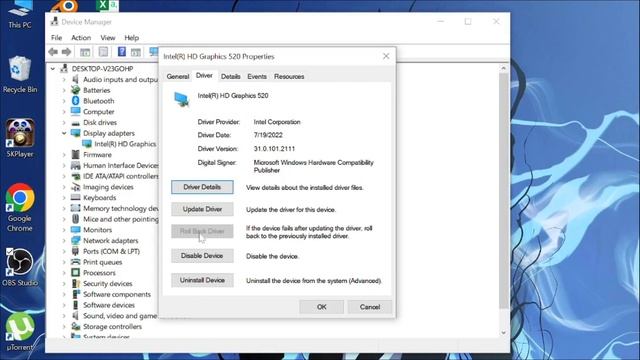Launch 5KPlayer from the desktop
This screenshot has width=640, height=360.
coord(20,138)
